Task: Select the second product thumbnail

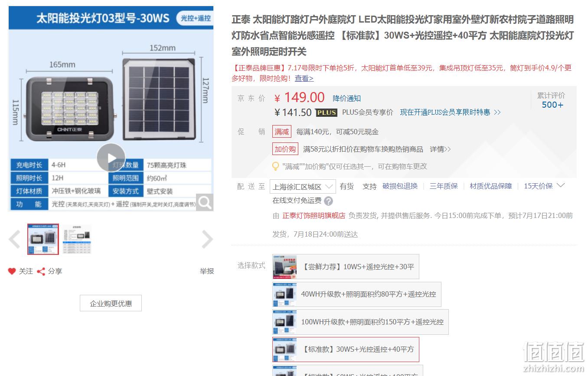Action: tap(77, 239)
